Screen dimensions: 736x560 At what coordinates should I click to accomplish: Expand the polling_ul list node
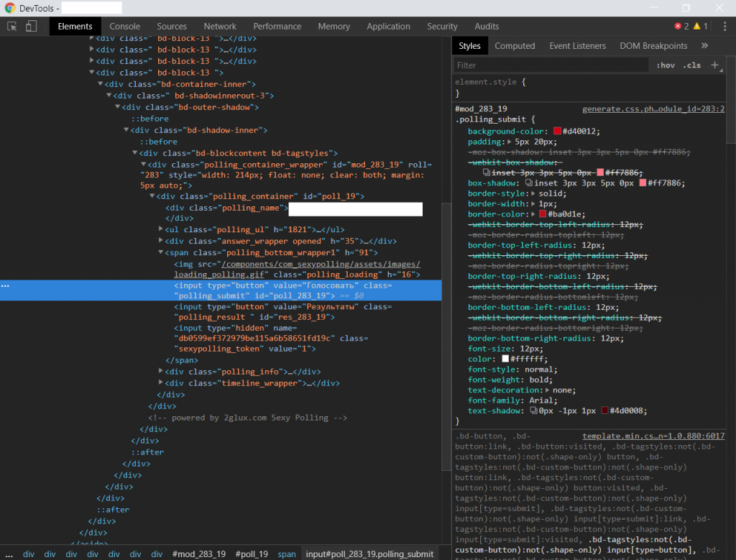(x=160, y=229)
